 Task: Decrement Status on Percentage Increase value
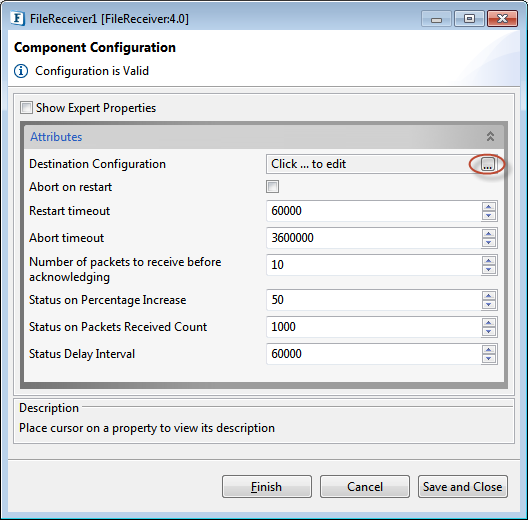tap(489, 304)
